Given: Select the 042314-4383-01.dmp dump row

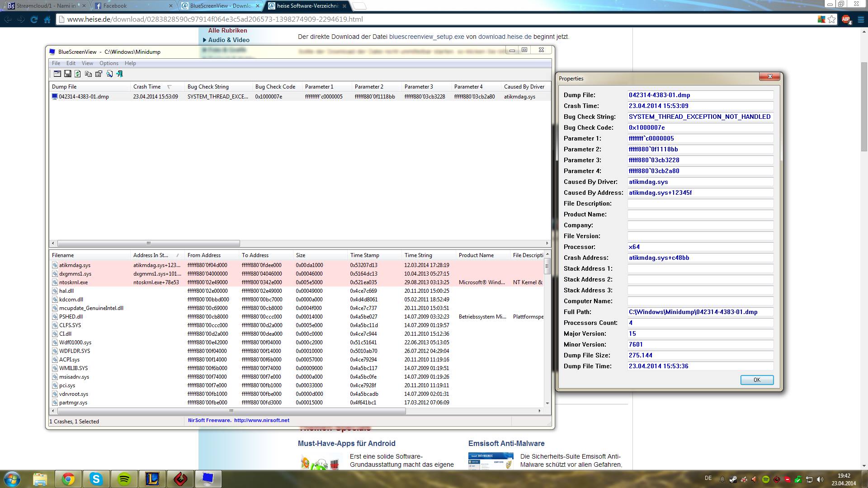Looking at the screenshot, I should (84, 97).
